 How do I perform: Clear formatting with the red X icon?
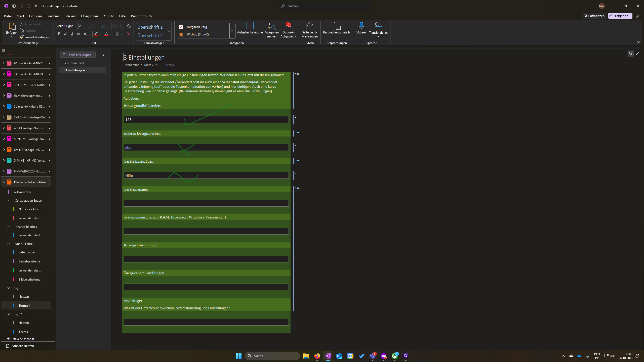coord(129,34)
